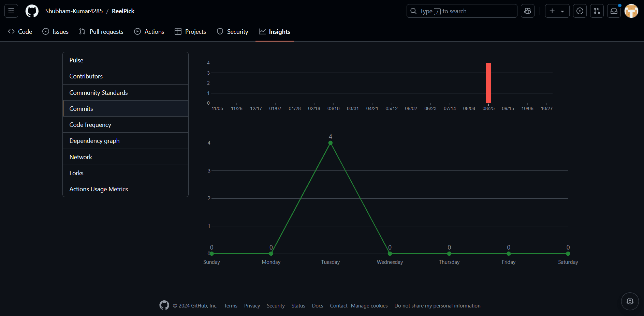644x316 pixels.
Task: Select Actions Usage Metrics in sidebar
Action: coord(126,189)
